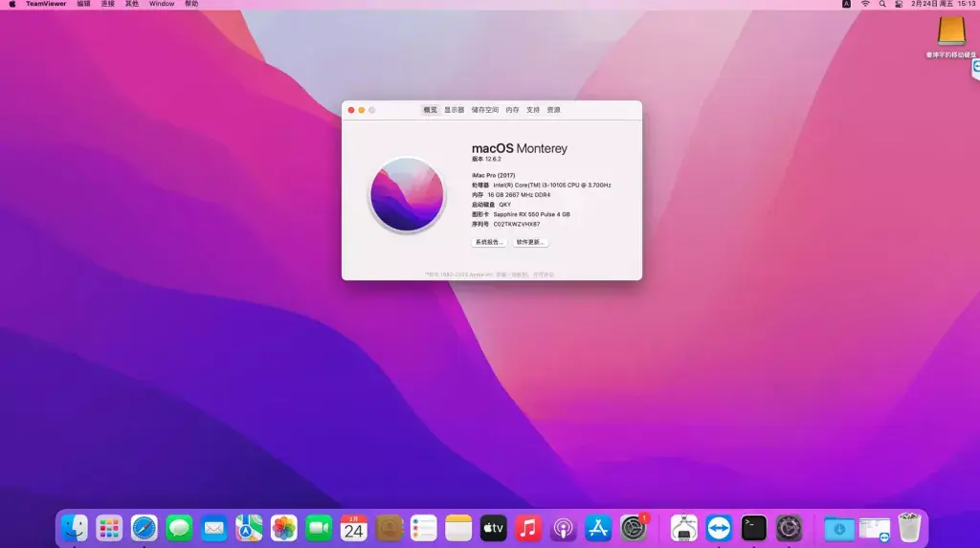Click the Sapphire RX 550 Pulse text

click(531, 214)
